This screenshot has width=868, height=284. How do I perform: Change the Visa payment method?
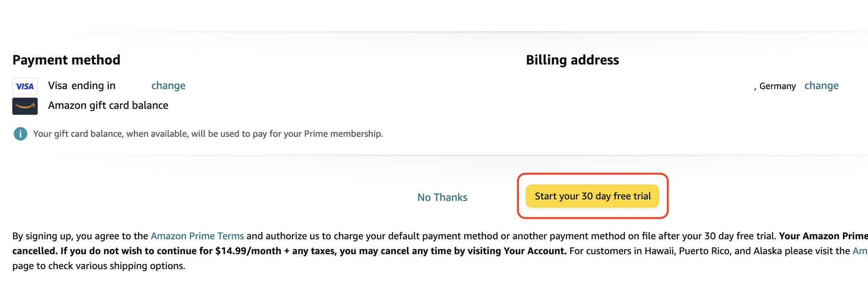(168, 85)
